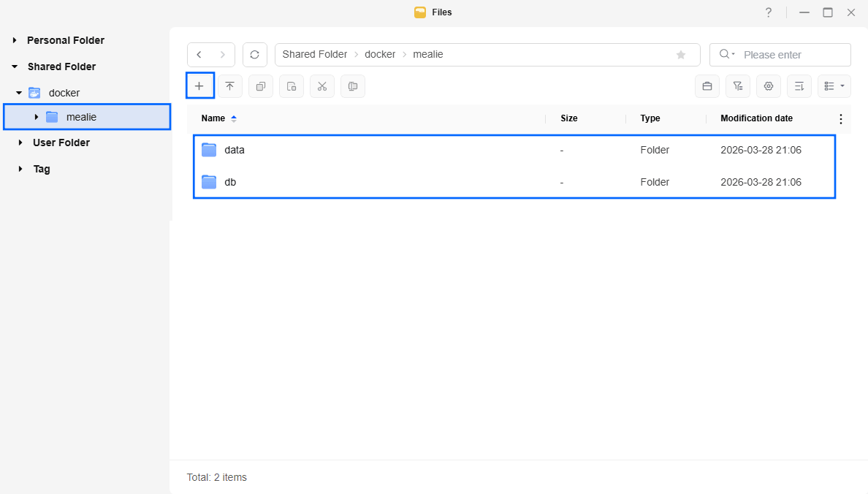Click the upload icon in toolbar
868x494 pixels.
pos(230,86)
